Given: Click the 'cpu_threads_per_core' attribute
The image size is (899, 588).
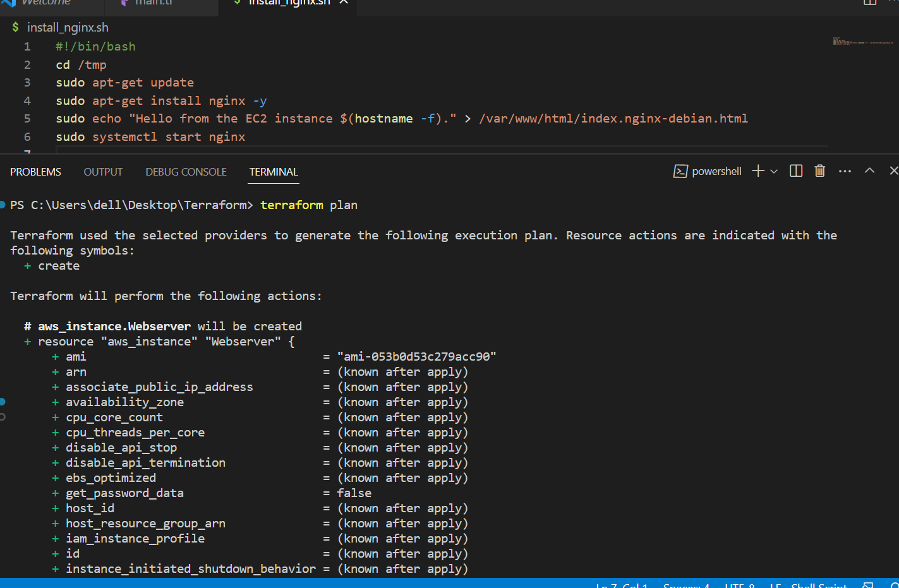Looking at the screenshot, I should point(135,432).
